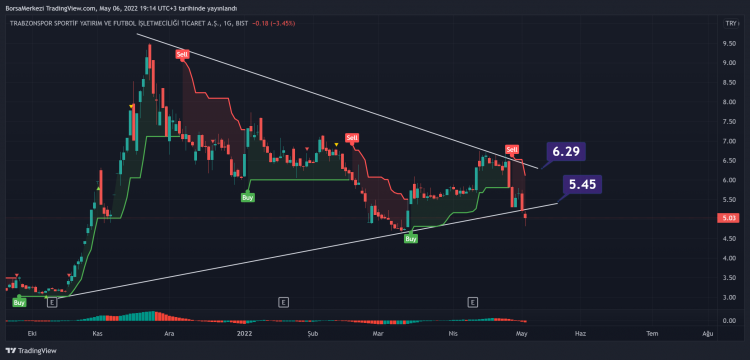Image resolution: width=750 pixels, height=360 pixels.
Task: Click the 6.00 price axis label
Action: [x=729, y=181]
